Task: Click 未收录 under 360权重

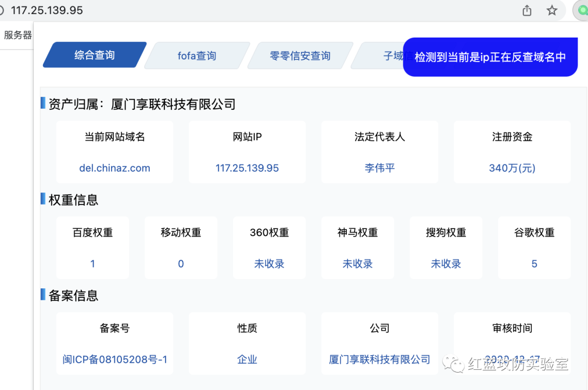Action: pos(269,264)
